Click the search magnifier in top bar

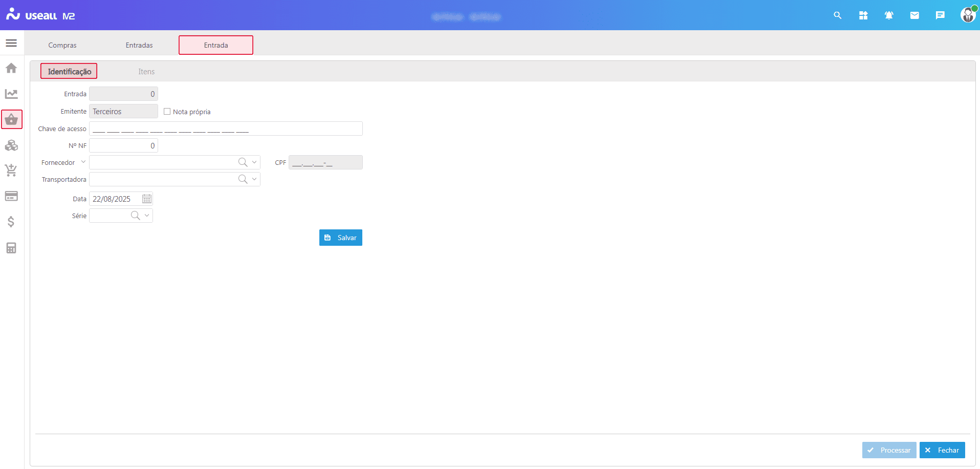tap(838, 15)
